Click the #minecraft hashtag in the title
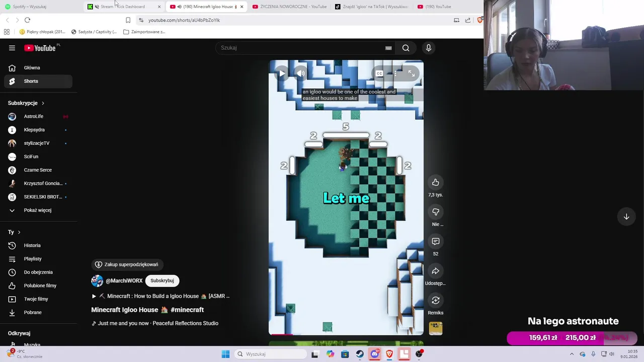644x362 pixels. [x=187, y=310]
